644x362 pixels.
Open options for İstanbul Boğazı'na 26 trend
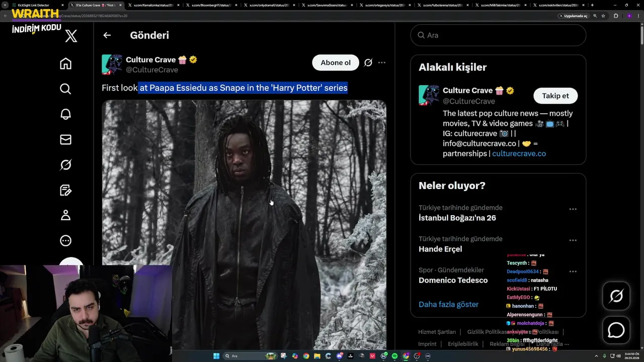point(573,209)
